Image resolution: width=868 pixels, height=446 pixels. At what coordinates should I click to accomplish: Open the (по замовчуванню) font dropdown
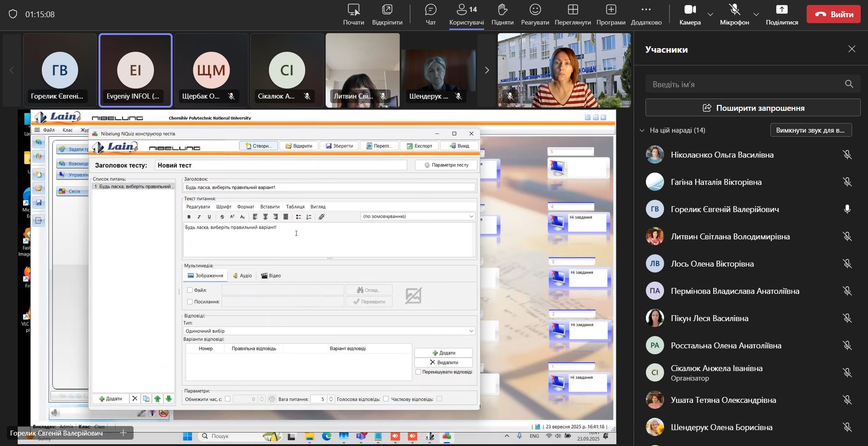[x=471, y=217]
